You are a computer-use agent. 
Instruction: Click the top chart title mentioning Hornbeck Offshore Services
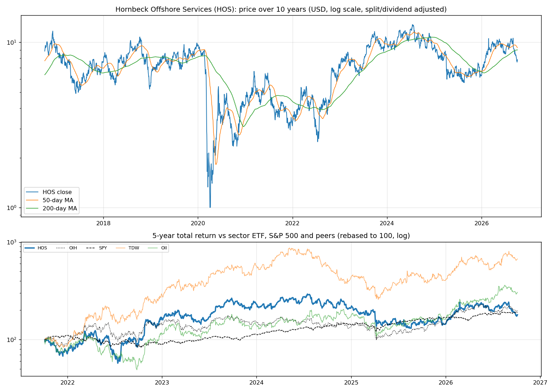(x=281, y=10)
